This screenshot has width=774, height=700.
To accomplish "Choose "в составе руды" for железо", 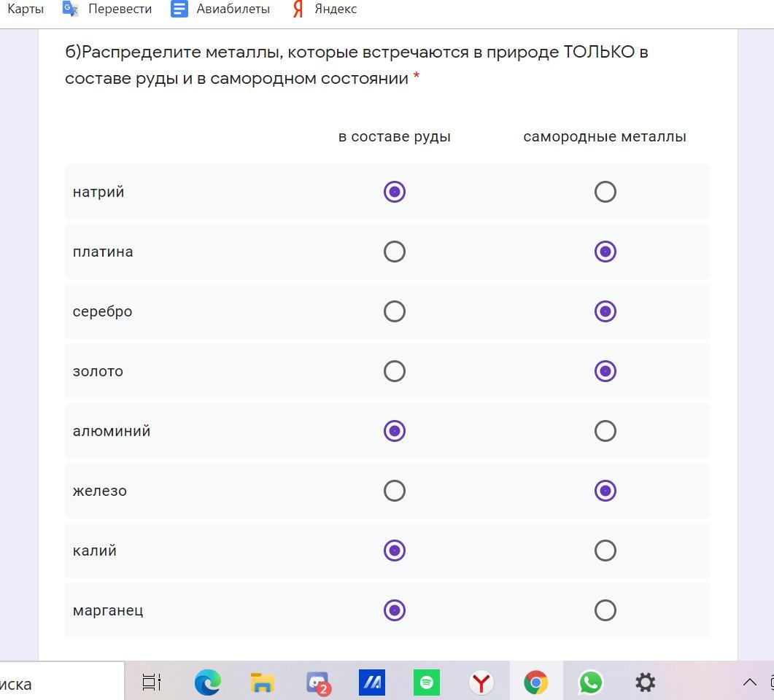I will pyautogui.click(x=394, y=491).
